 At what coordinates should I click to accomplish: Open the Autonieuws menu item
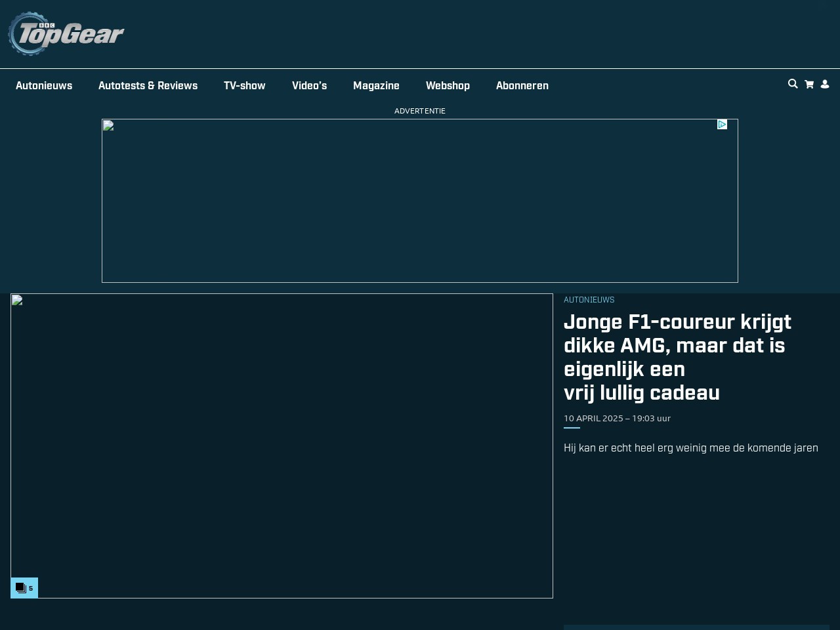click(x=44, y=86)
